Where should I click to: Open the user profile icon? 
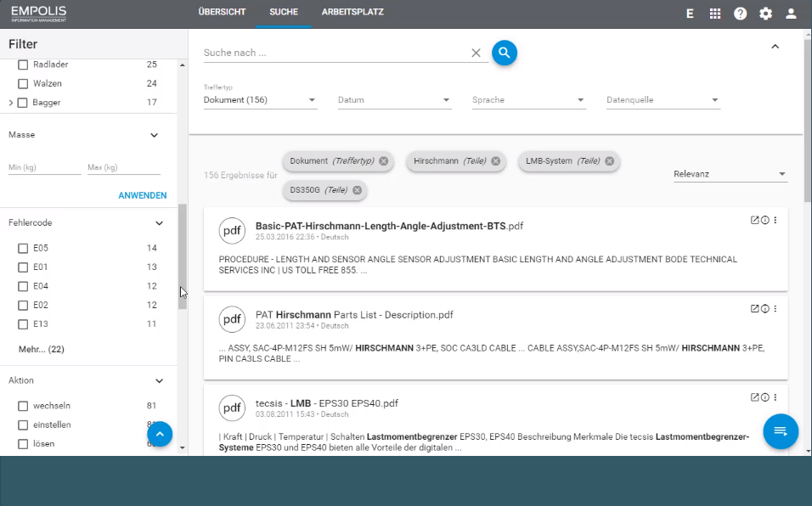click(x=791, y=14)
